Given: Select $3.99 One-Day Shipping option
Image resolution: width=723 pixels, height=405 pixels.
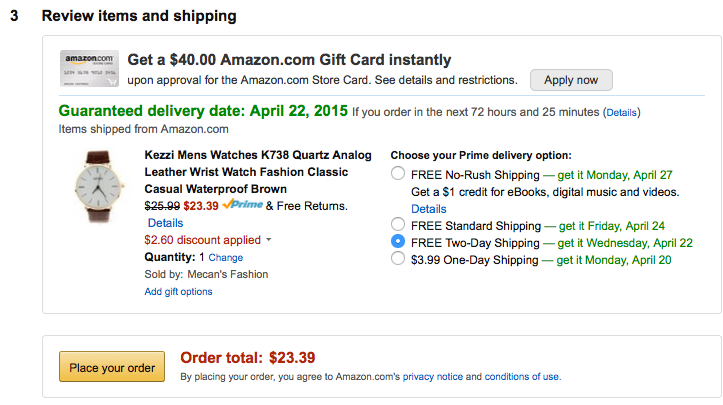Looking at the screenshot, I should [399, 259].
